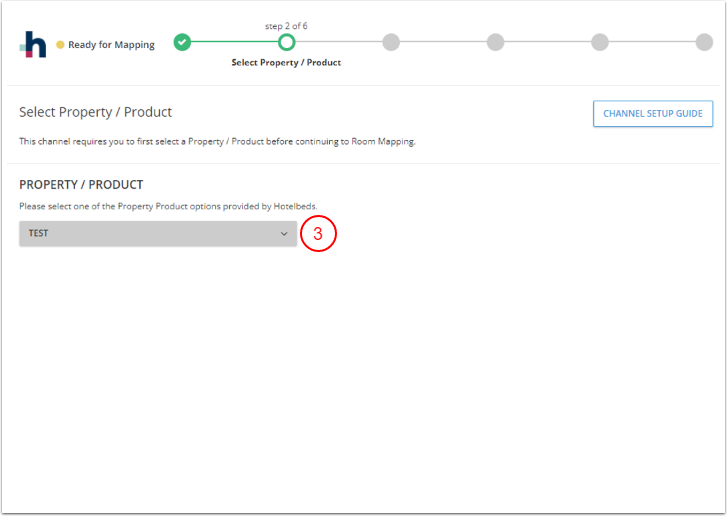Click the Select Property / Product page heading

pos(96,112)
